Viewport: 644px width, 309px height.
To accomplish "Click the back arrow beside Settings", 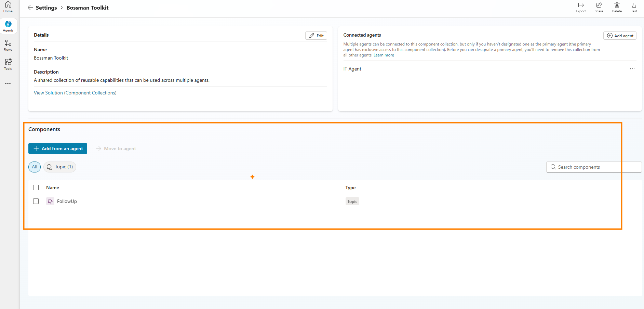I will [30, 8].
